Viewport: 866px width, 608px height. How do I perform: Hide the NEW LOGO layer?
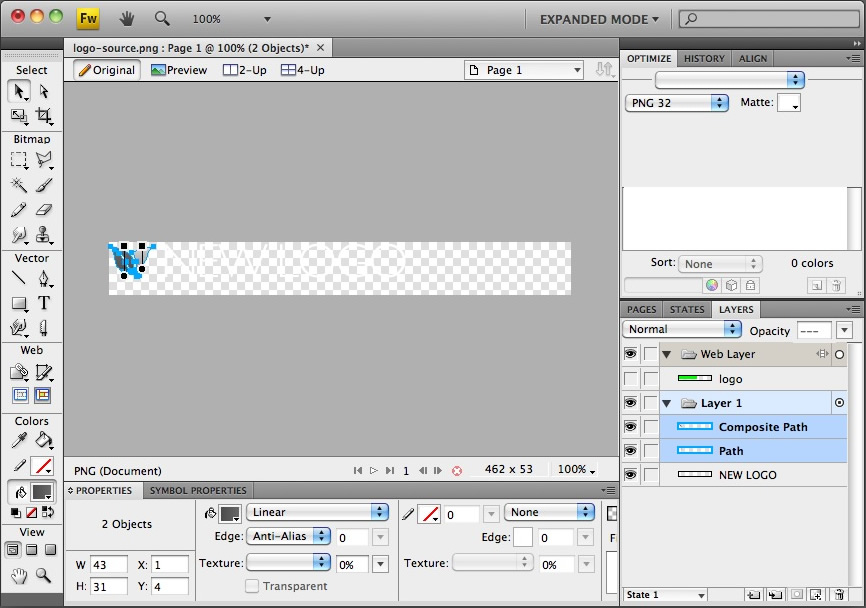point(630,475)
